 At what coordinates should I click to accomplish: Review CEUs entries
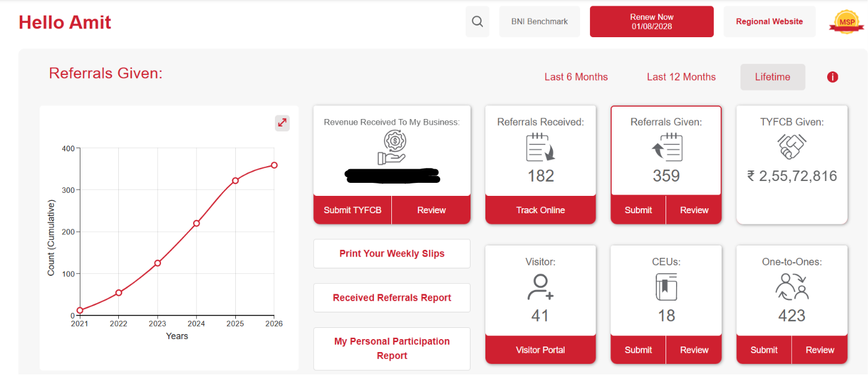694,350
